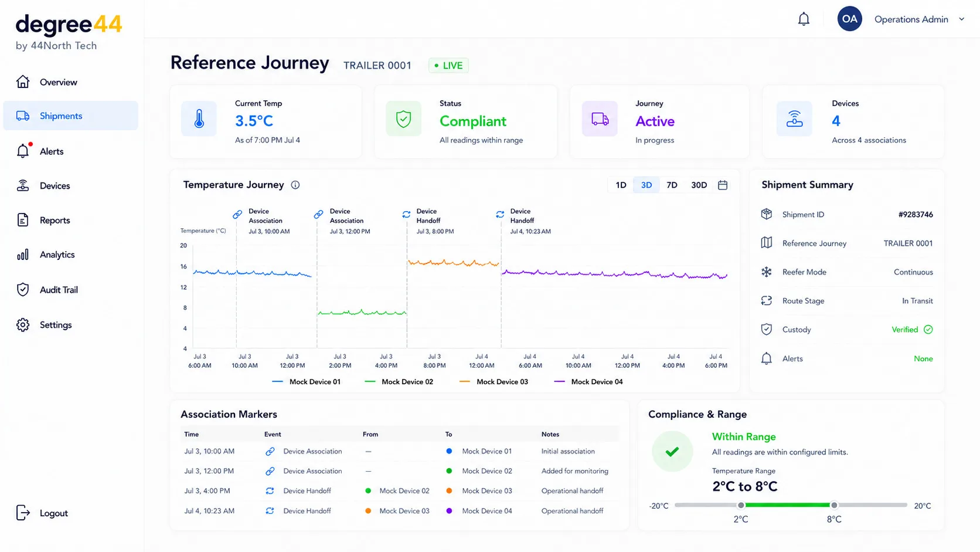The image size is (980, 552).
Task: Click the Jul 3, 8:00 PM Device Handoff marker
Action: coord(428,221)
